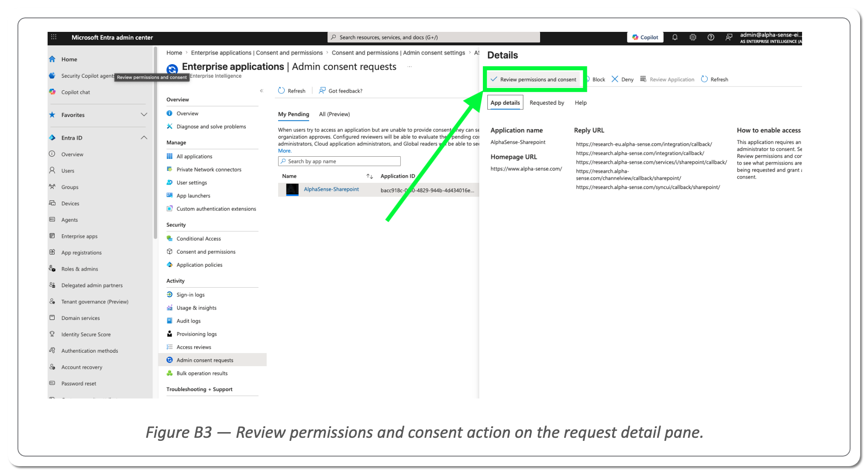Open Domain services
This screenshot has width=868, height=474.
point(80,318)
